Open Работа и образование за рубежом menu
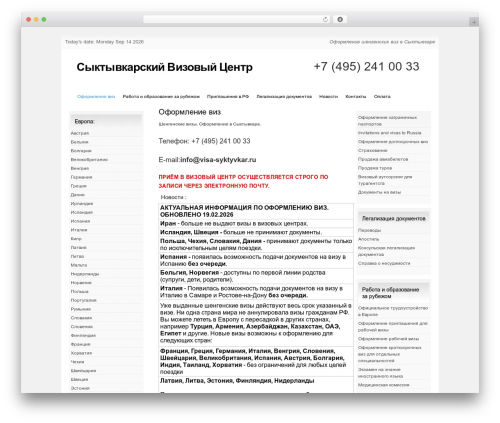Viewport: 500px width, 423px height. pos(161,97)
